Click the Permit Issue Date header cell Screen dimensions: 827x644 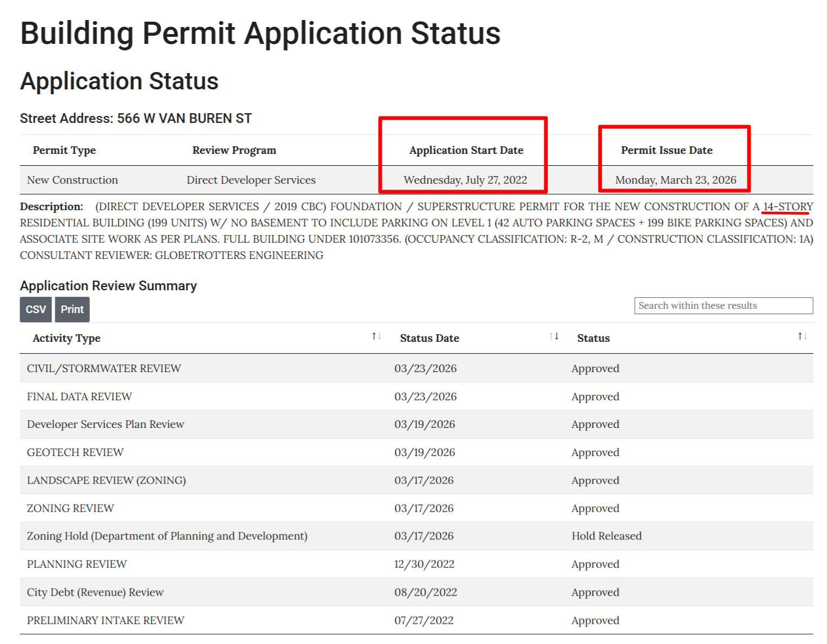(x=667, y=150)
